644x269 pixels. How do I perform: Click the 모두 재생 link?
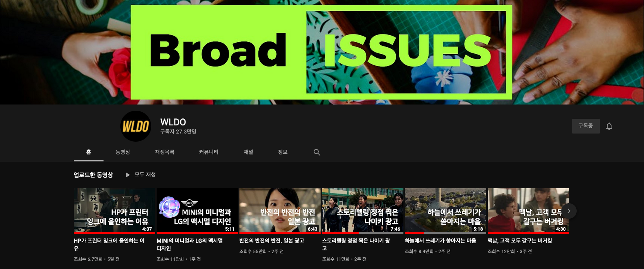tap(145, 175)
